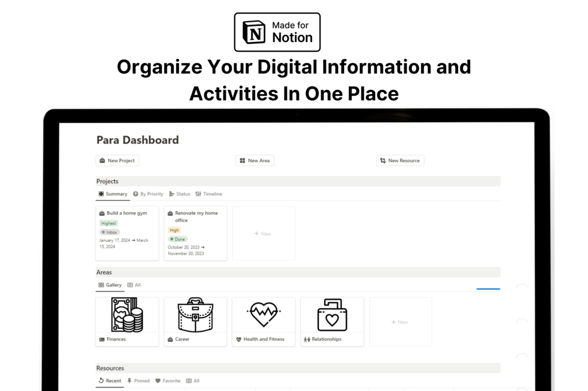Viewport: 588px width, 391px height.
Task: Click the Career label
Action: pos(182,340)
